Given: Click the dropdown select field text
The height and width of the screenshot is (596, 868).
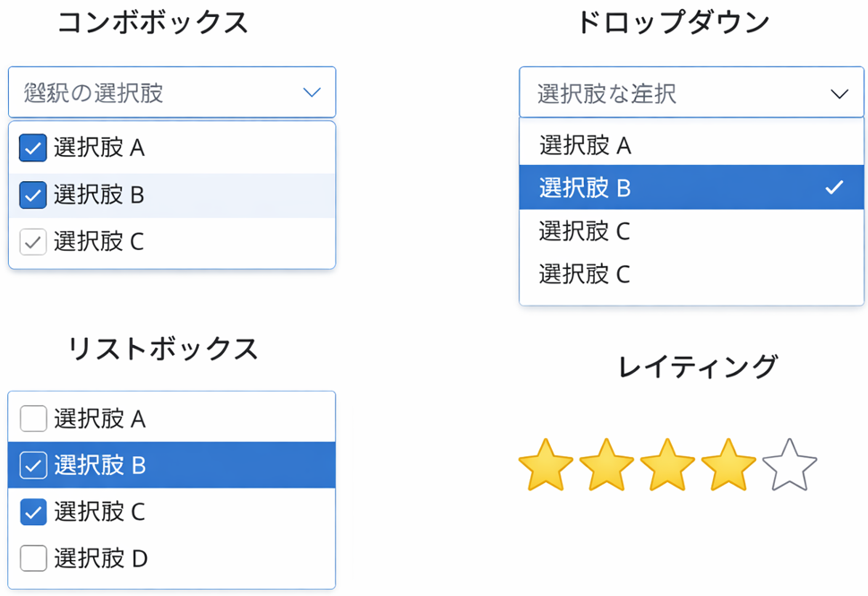Looking at the screenshot, I should coord(606,93).
